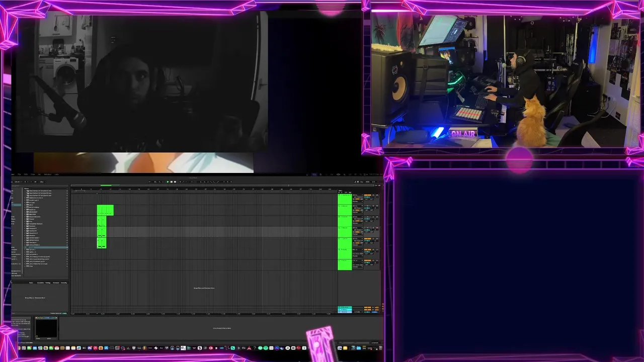Open the Edit menu in the menu bar
The width and height of the screenshot is (644, 362).
tap(26, 174)
